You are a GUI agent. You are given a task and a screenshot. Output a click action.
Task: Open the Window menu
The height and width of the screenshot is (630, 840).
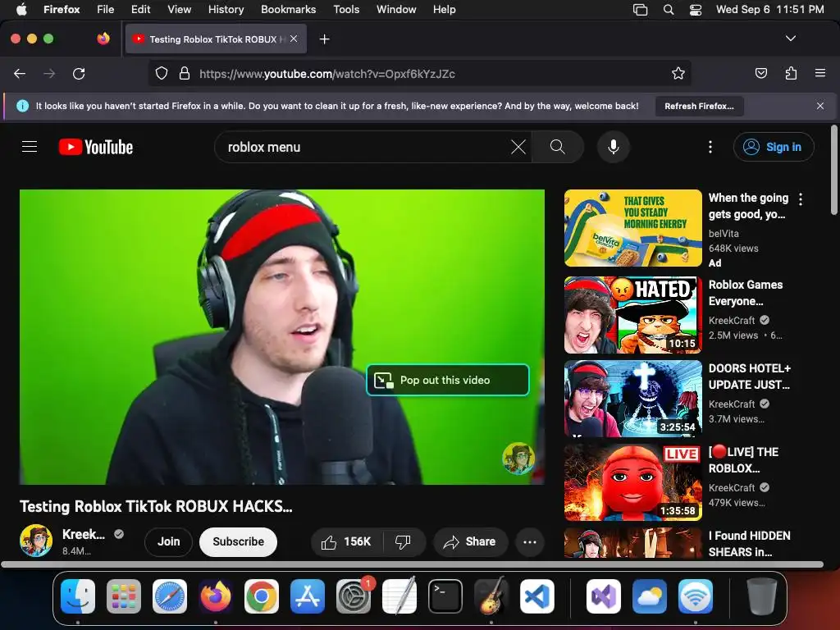[x=396, y=9]
